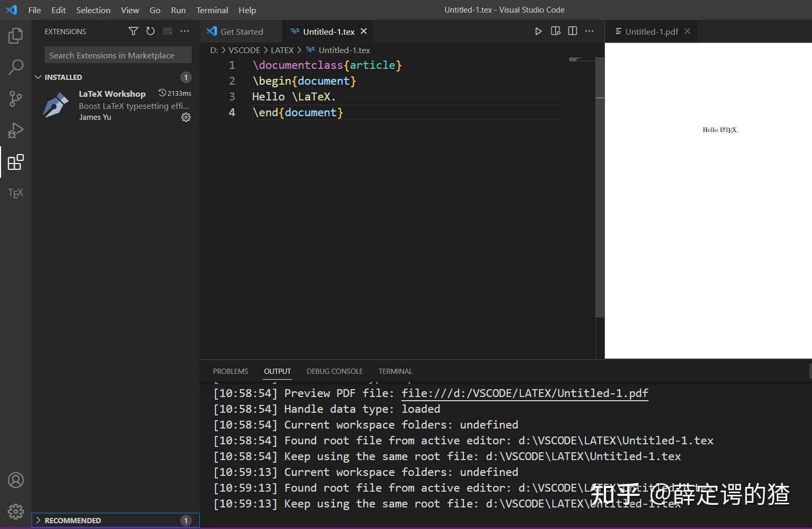Open the Edit menu

58,10
